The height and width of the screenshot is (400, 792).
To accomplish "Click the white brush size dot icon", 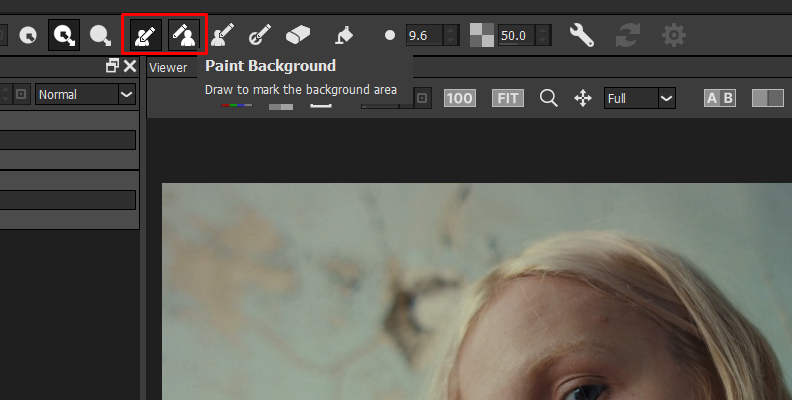I will tap(389, 35).
